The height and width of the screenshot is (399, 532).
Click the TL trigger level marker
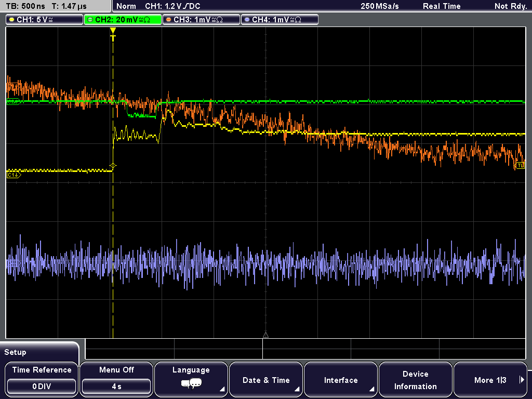tap(521, 166)
